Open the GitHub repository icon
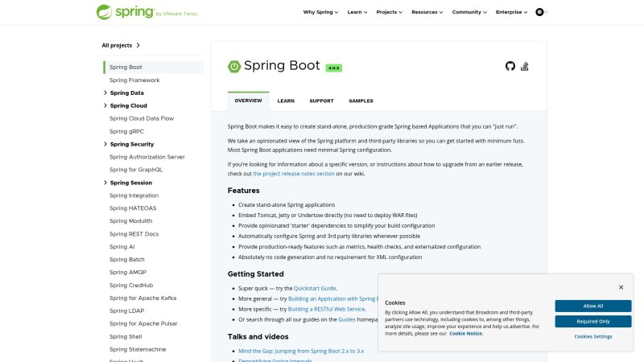Viewport: 644px width, 362px height. click(510, 66)
